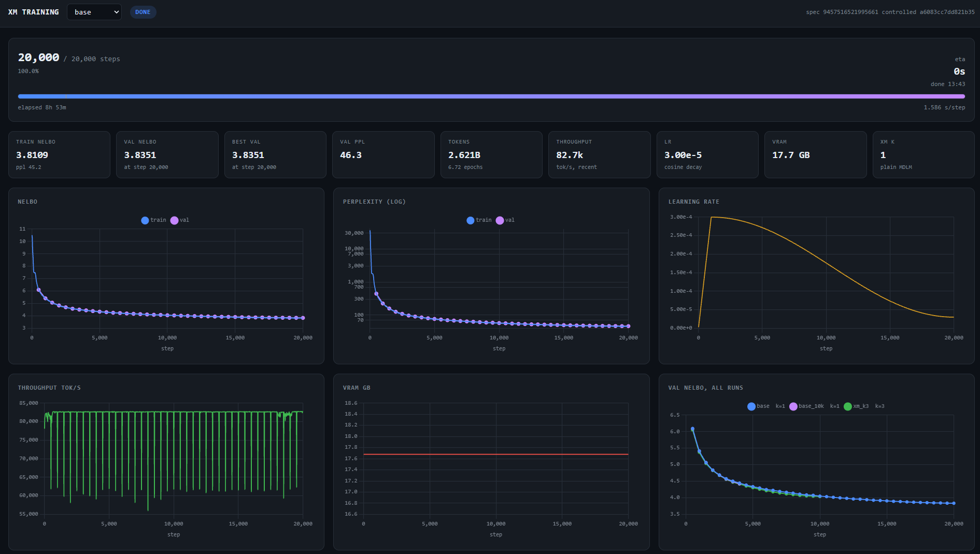
Task: Click the first point in all-runs chart
Action: click(x=692, y=429)
